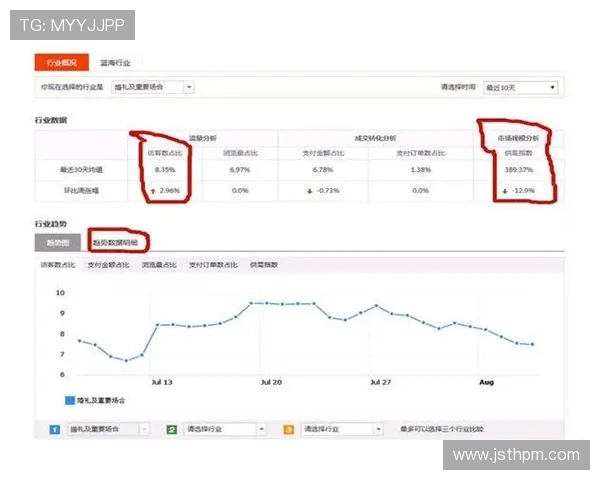Viewport: 600px width, 480px height.
Task: Click the orange number 3 industry badge
Action: point(287,428)
